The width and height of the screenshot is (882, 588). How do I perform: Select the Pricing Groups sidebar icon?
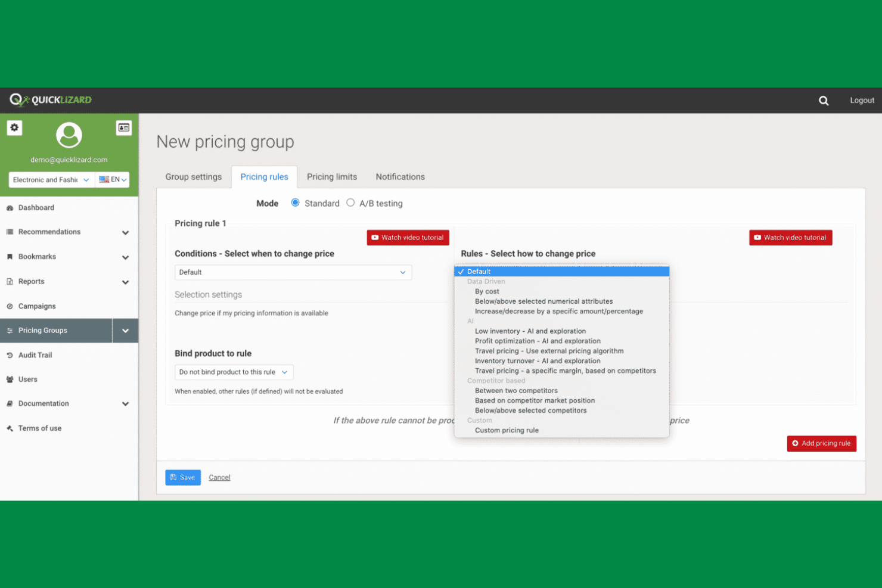(x=10, y=330)
